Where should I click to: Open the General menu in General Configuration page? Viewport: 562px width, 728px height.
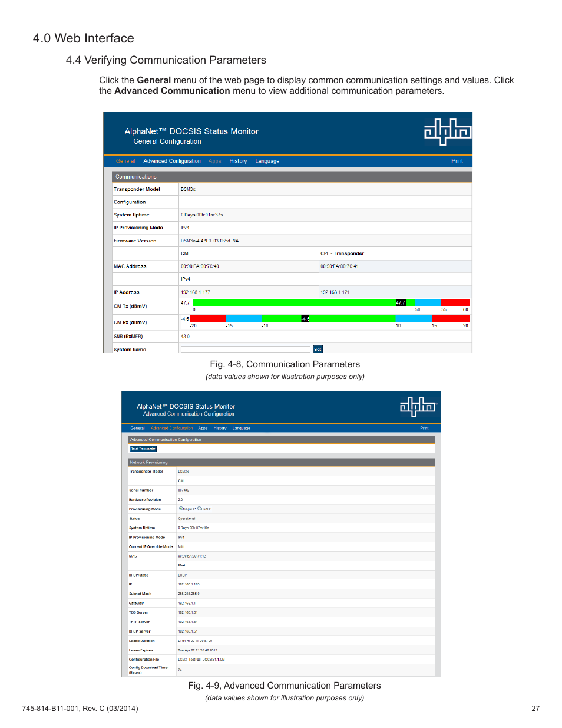pyautogui.click(x=125, y=161)
